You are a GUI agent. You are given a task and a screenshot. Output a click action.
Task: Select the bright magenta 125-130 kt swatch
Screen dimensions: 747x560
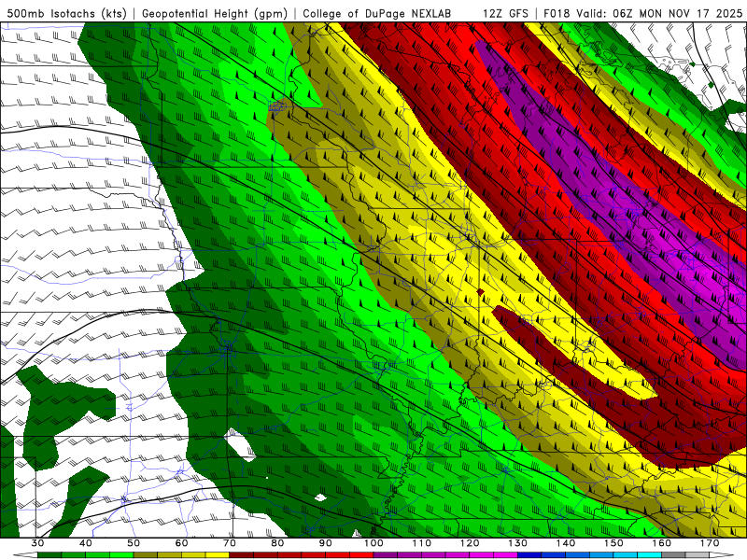point(505,555)
